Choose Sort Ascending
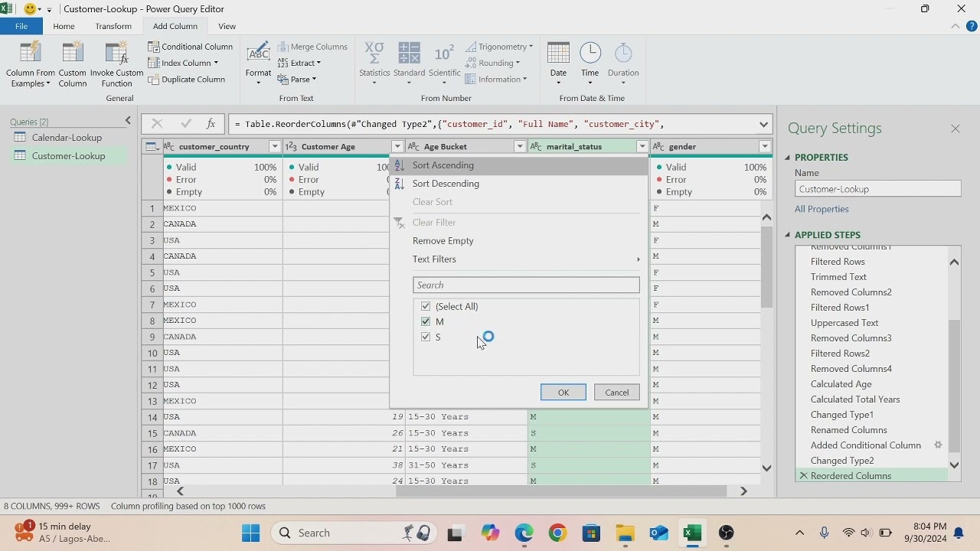The width and height of the screenshot is (980, 551). [519, 165]
